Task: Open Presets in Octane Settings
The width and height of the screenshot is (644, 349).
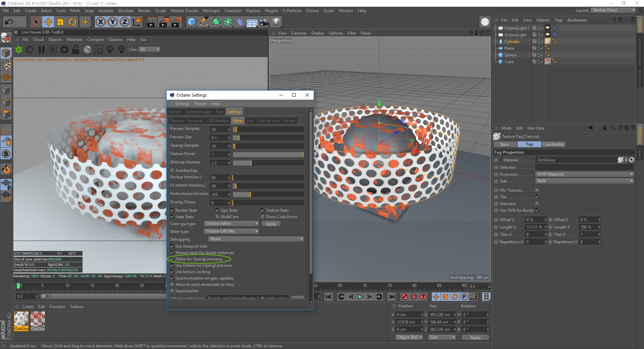Action: click(x=200, y=104)
